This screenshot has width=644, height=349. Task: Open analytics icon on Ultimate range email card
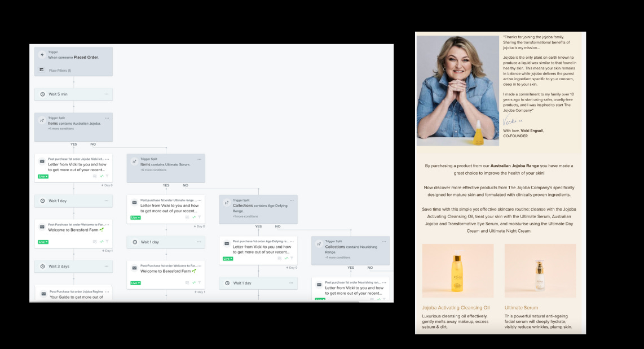(194, 217)
